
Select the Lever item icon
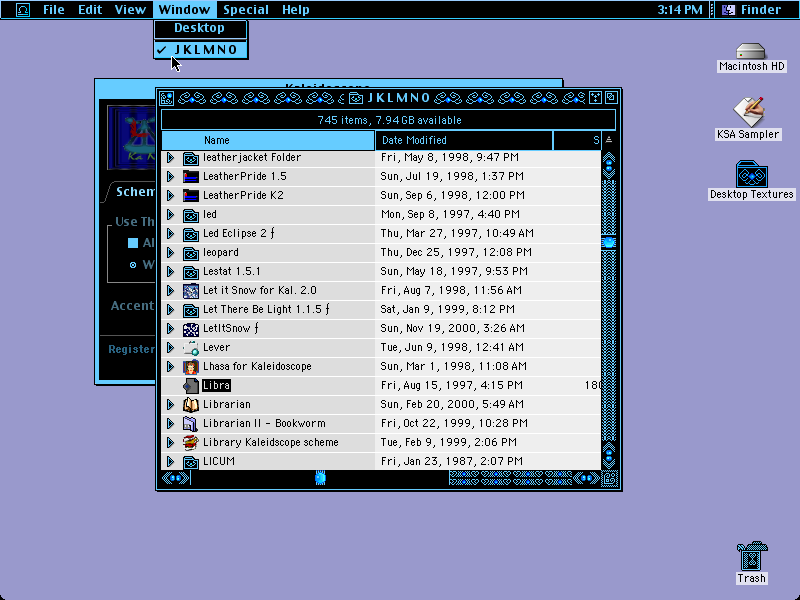pos(190,347)
